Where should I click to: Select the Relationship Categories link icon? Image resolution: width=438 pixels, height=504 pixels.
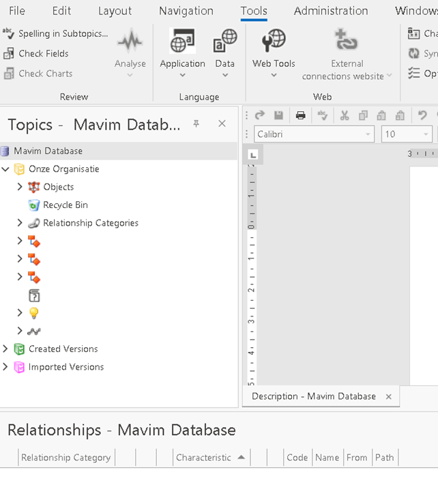pyautogui.click(x=34, y=223)
